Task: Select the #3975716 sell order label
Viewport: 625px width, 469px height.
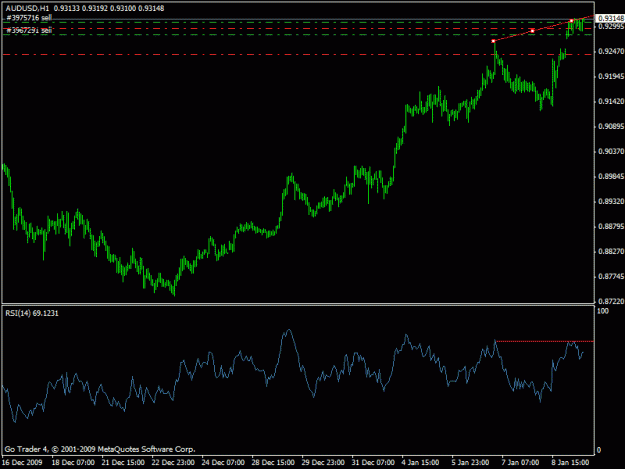Action: click(29, 18)
